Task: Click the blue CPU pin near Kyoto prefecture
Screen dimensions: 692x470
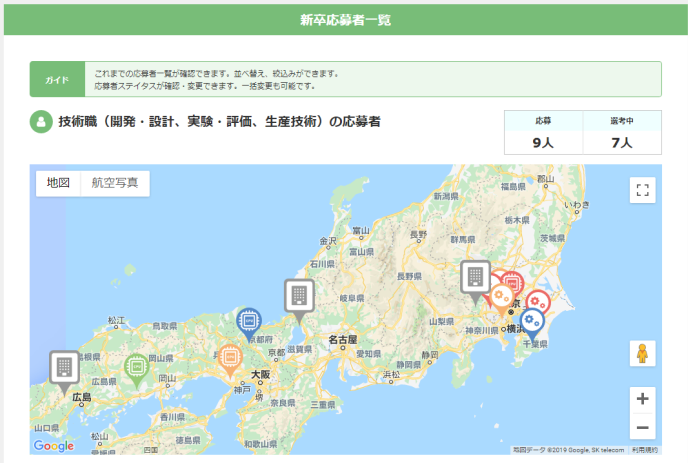Action: [249, 323]
